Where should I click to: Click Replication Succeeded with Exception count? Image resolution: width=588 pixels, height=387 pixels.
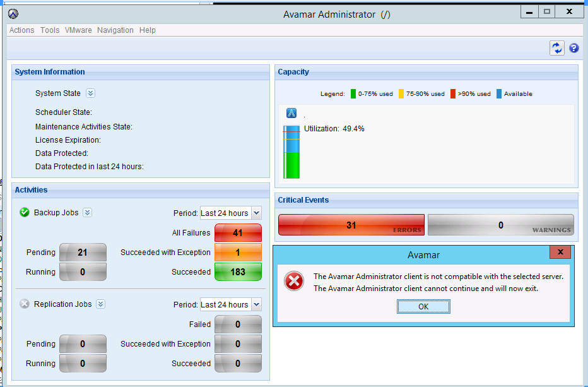238,344
